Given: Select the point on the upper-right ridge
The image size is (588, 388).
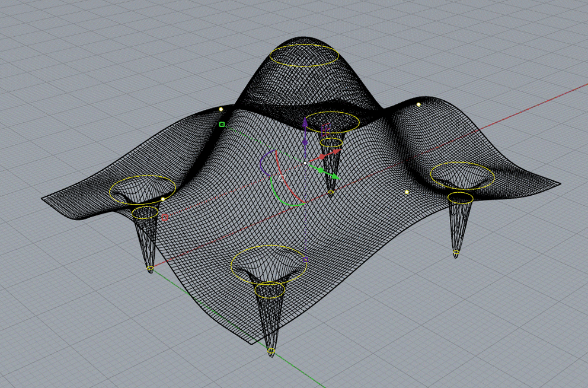Looking at the screenshot, I should (418, 104).
